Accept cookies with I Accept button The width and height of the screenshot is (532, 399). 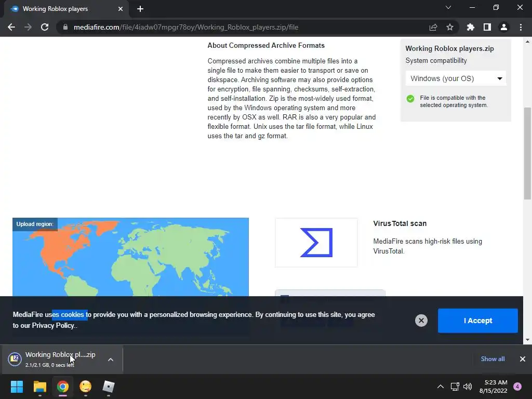coord(478,321)
